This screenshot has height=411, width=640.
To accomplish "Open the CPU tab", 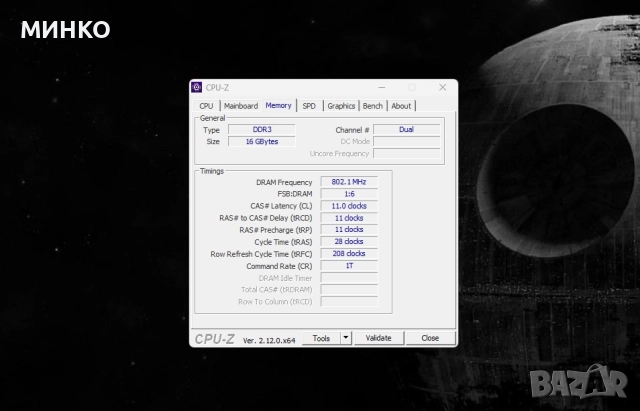I will point(206,106).
